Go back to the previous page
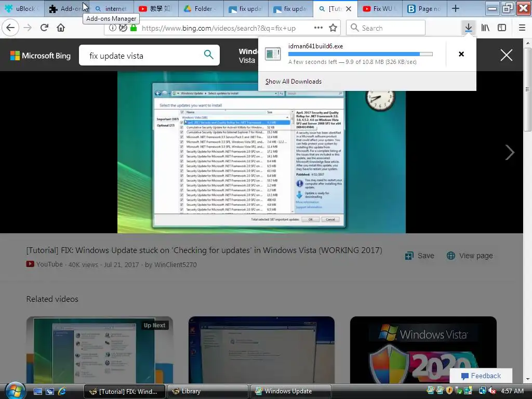 click(10, 28)
